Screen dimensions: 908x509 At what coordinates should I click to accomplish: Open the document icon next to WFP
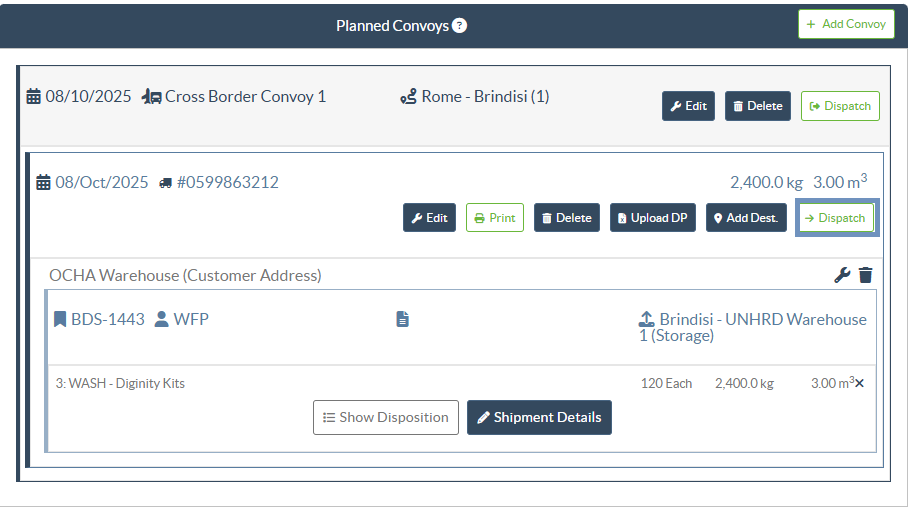tap(402, 319)
